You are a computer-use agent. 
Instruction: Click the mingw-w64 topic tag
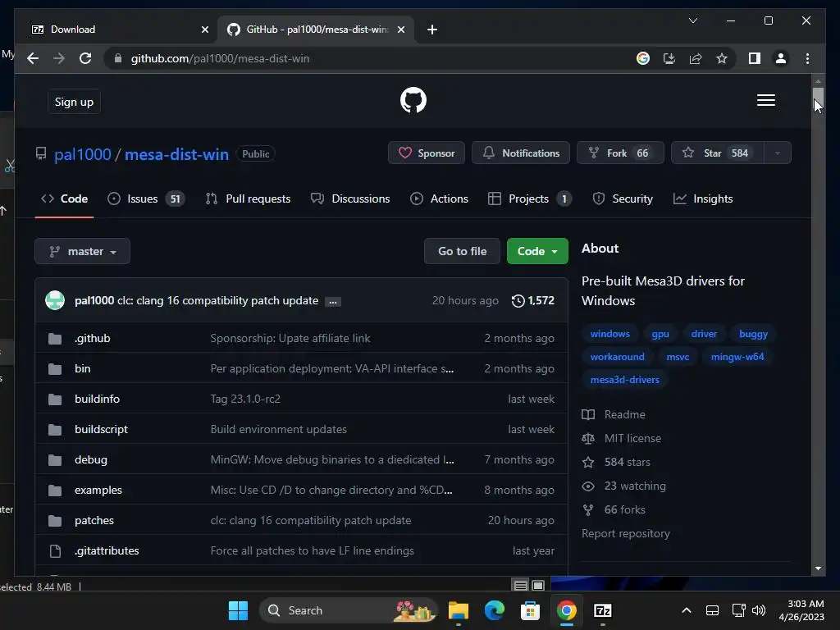(737, 357)
